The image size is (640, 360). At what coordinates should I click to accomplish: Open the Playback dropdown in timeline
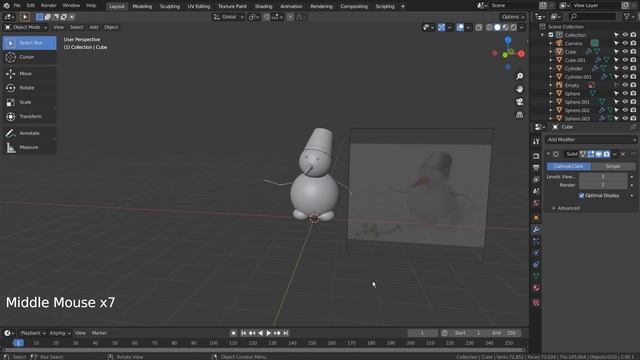tap(33, 333)
